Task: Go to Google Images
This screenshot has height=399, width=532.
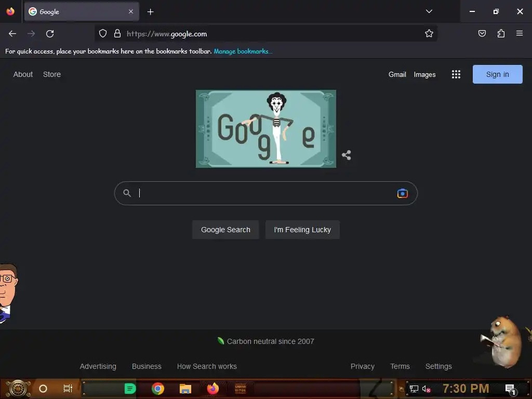Action: click(x=425, y=75)
